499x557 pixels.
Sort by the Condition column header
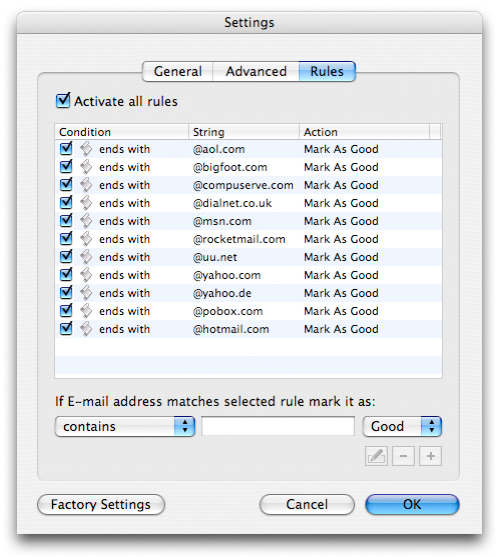[121, 132]
